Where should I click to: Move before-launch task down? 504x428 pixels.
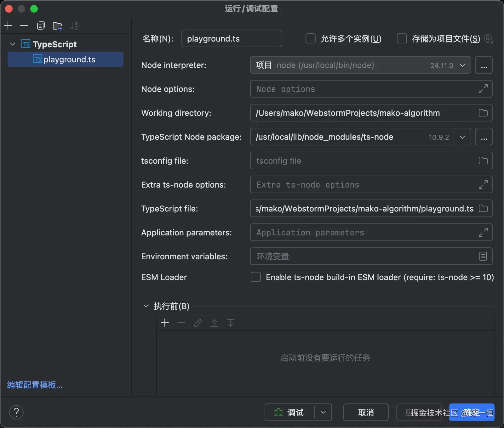pyautogui.click(x=231, y=323)
